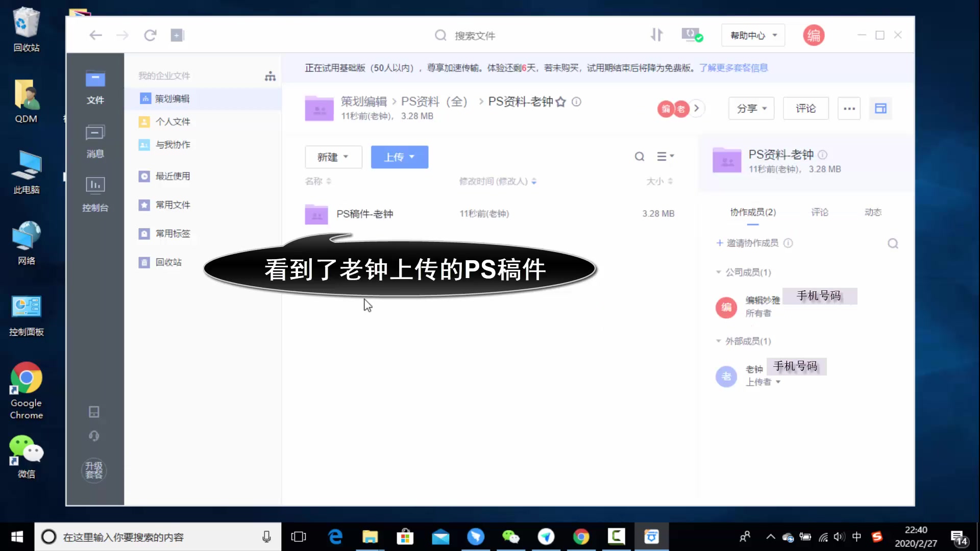980x551 pixels.
Task: Expand the 分享 share dropdown
Action: [751, 108]
